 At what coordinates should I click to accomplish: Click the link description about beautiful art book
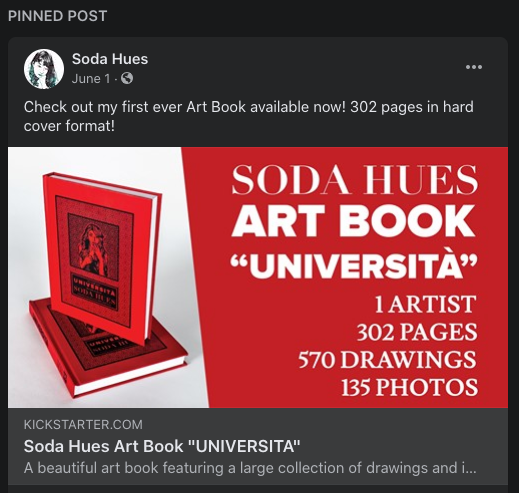coord(250,468)
